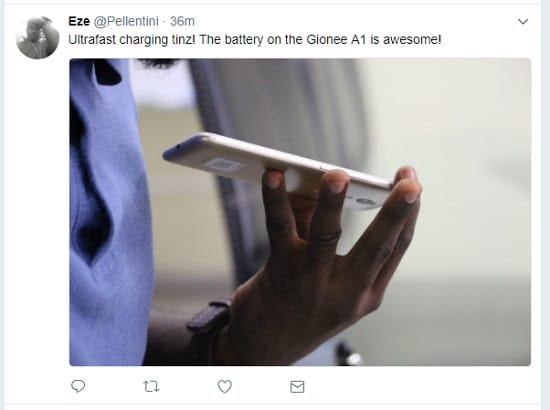This screenshot has width=550, height=410.
Task: Send tweet via direct message envelope icon
Action: 297,387
